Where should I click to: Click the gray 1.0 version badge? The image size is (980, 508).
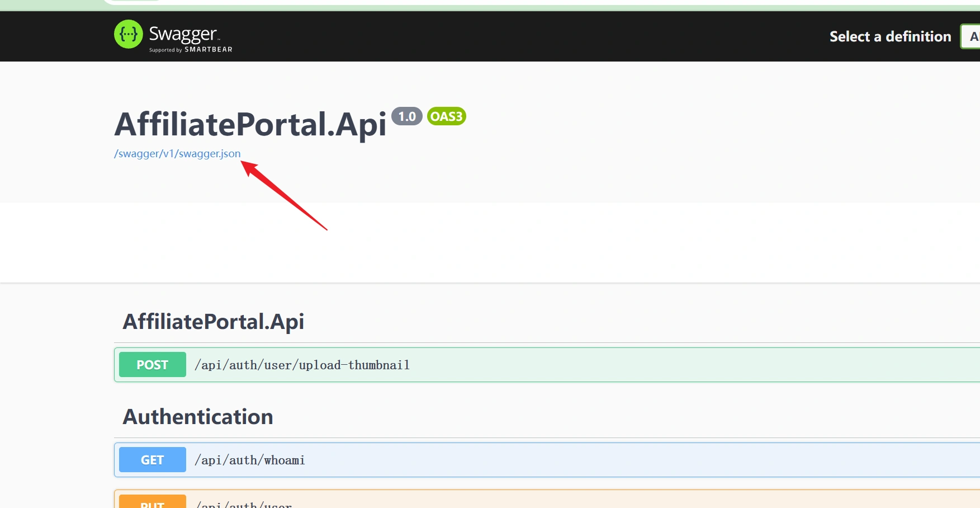pyautogui.click(x=406, y=116)
